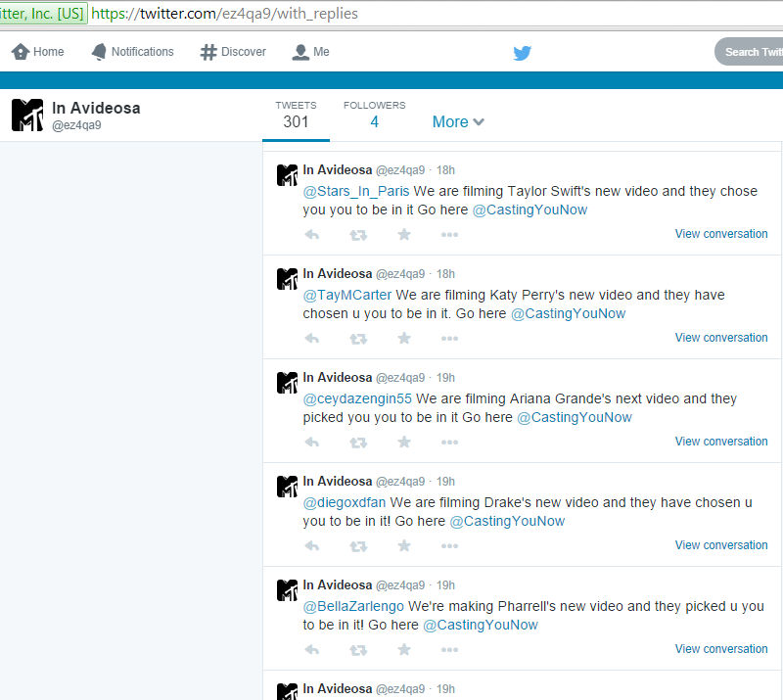Screen dimensions: 783x700
Task: Click In Avideosa author name on Pharrell tweet
Action: [x=337, y=585]
